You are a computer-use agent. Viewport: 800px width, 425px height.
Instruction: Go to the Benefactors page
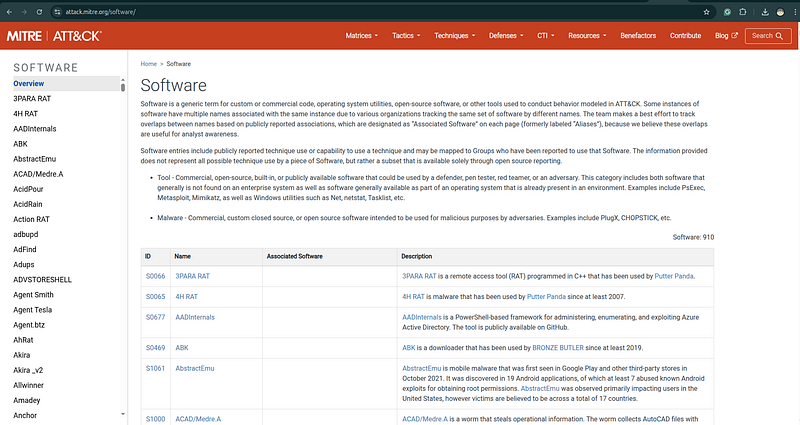tap(638, 36)
